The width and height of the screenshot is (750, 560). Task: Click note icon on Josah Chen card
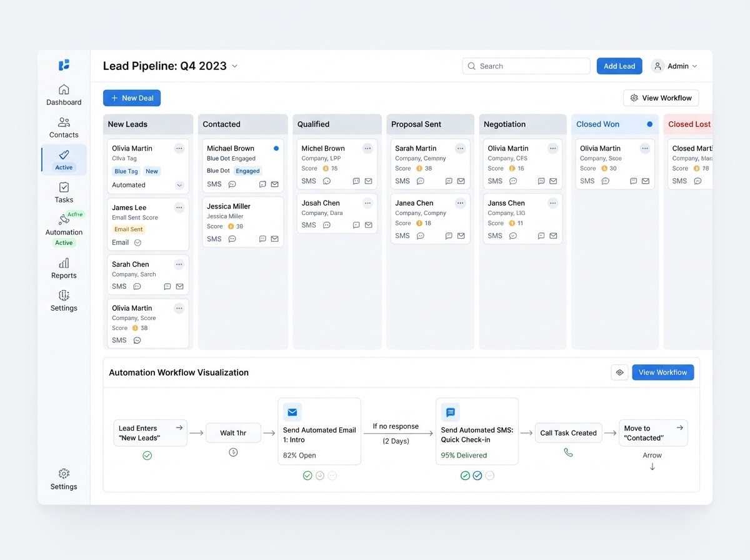pyautogui.click(x=356, y=225)
